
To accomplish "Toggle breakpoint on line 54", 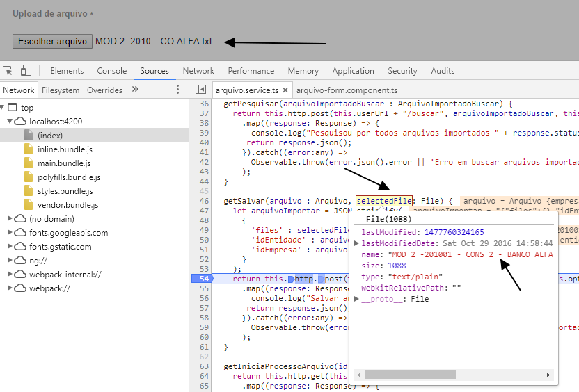I will (x=203, y=279).
